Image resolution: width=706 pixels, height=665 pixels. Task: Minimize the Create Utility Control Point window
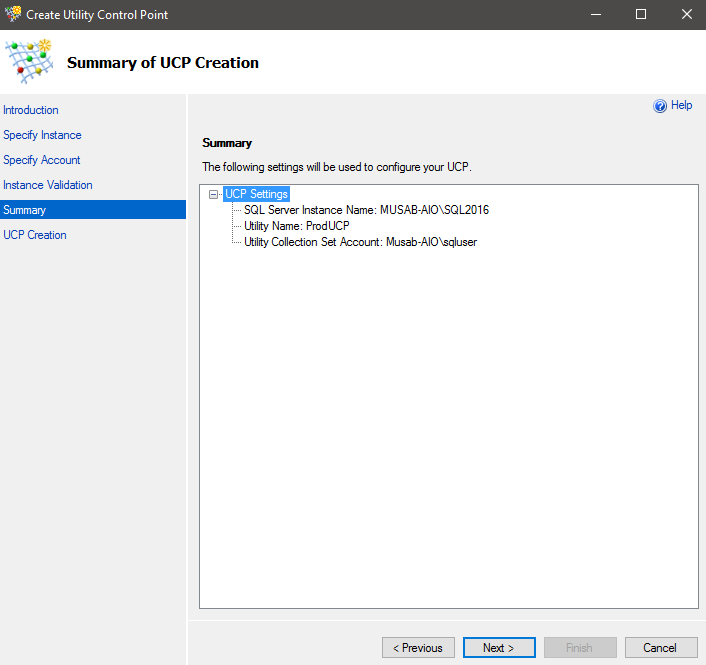pos(596,14)
